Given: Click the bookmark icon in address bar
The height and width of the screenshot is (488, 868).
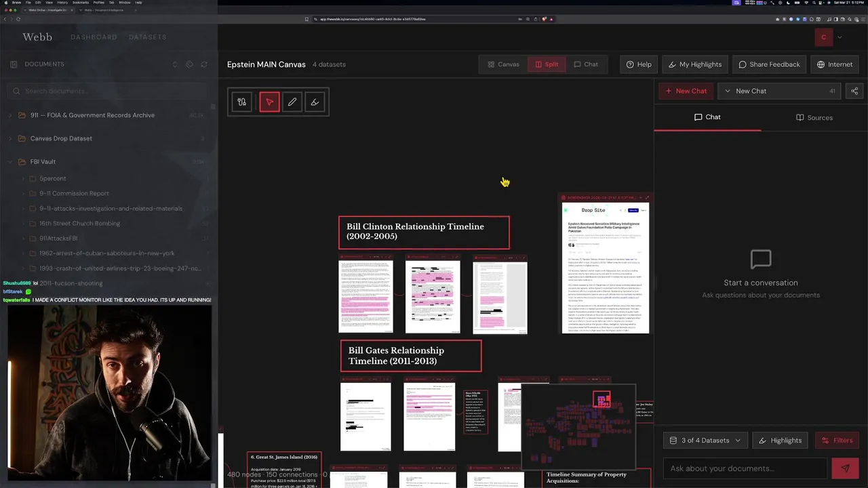Looking at the screenshot, I should click(307, 19).
